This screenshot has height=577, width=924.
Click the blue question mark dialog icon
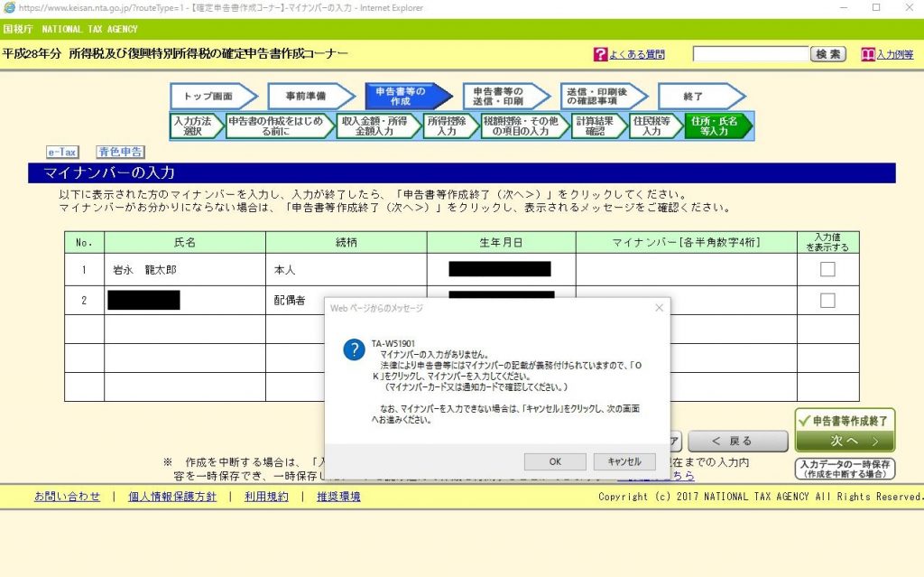(354, 350)
